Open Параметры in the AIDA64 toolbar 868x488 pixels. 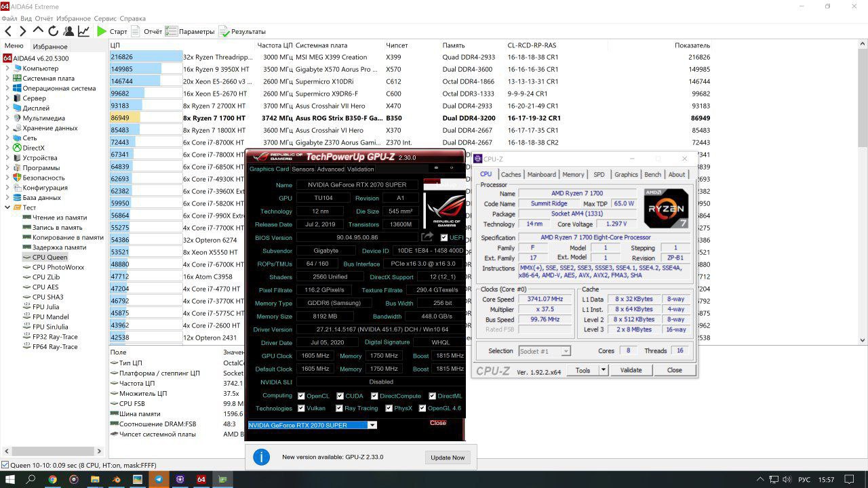[190, 31]
